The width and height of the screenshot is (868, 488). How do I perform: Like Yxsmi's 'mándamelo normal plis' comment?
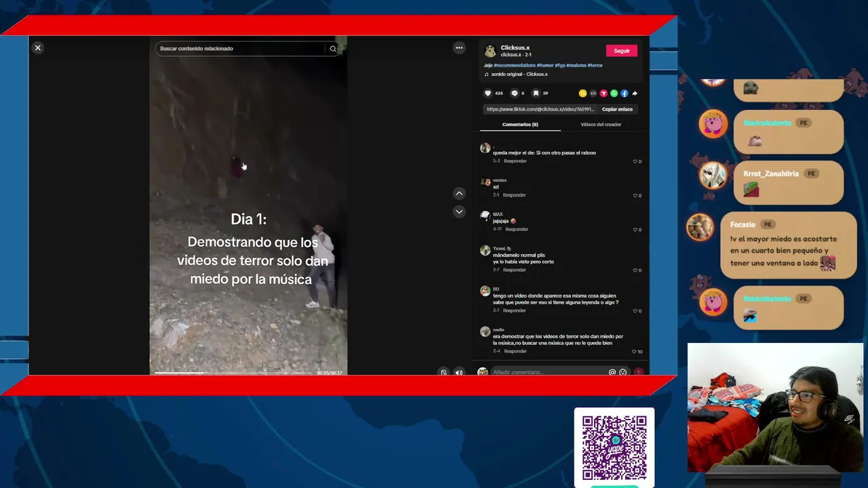(x=635, y=270)
